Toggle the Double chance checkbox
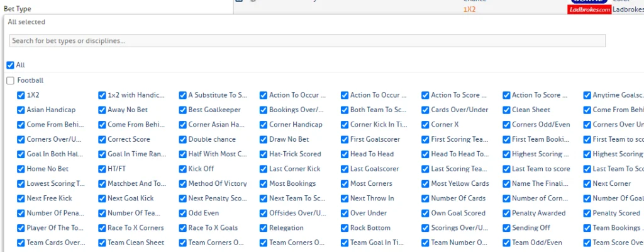644x252 pixels. 183,139
